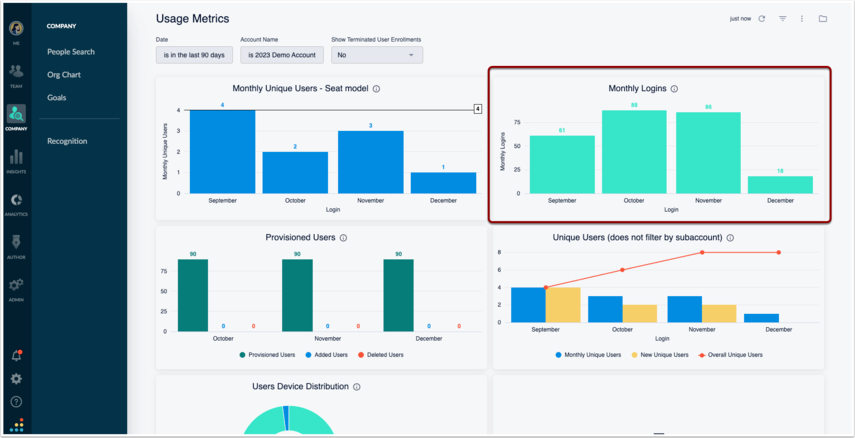This screenshot has height=438, width=855.
Task: Toggle Overall Unique Users legend series
Action: [730, 355]
